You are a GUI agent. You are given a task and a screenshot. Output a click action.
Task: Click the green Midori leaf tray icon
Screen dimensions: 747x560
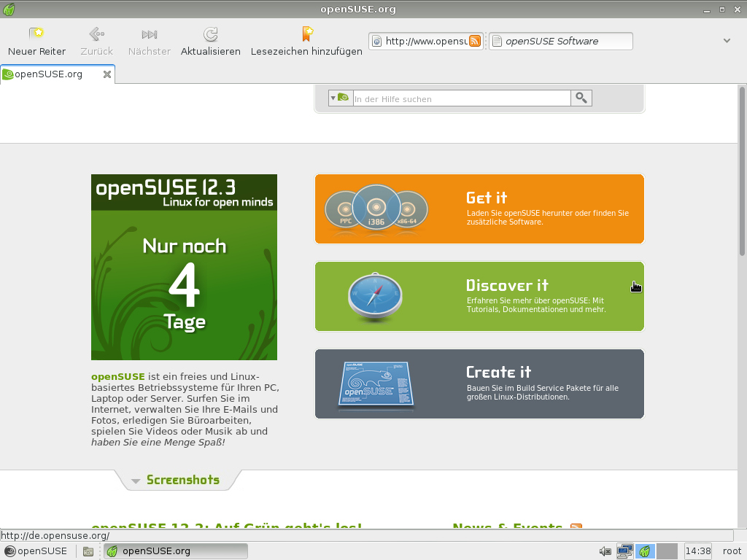tap(645, 551)
